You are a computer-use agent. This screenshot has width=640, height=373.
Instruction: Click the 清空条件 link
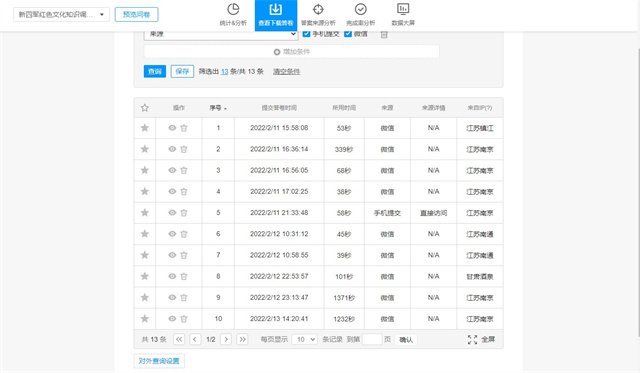pos(287,71)
